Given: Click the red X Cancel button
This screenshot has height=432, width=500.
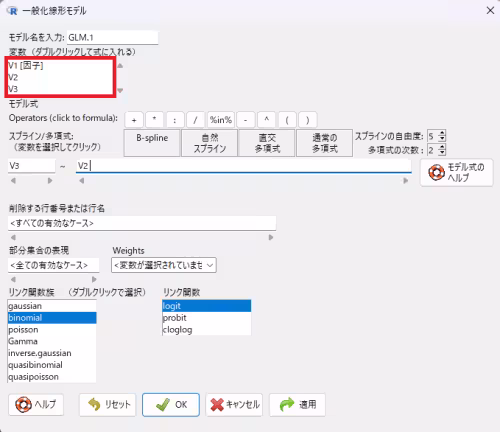Looking at the screenshot, I should coord(234,405).
